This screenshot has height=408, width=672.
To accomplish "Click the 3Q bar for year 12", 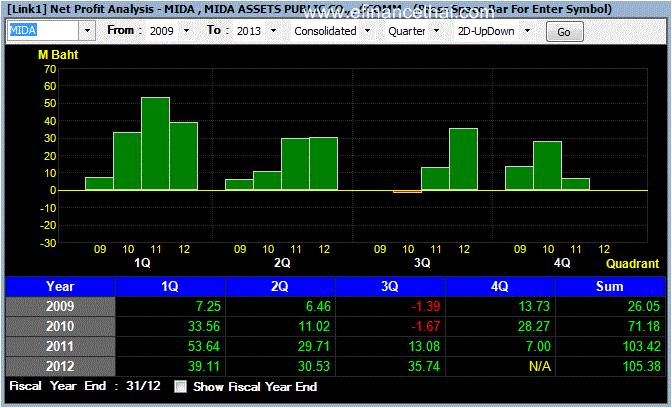I will [463, 159].
